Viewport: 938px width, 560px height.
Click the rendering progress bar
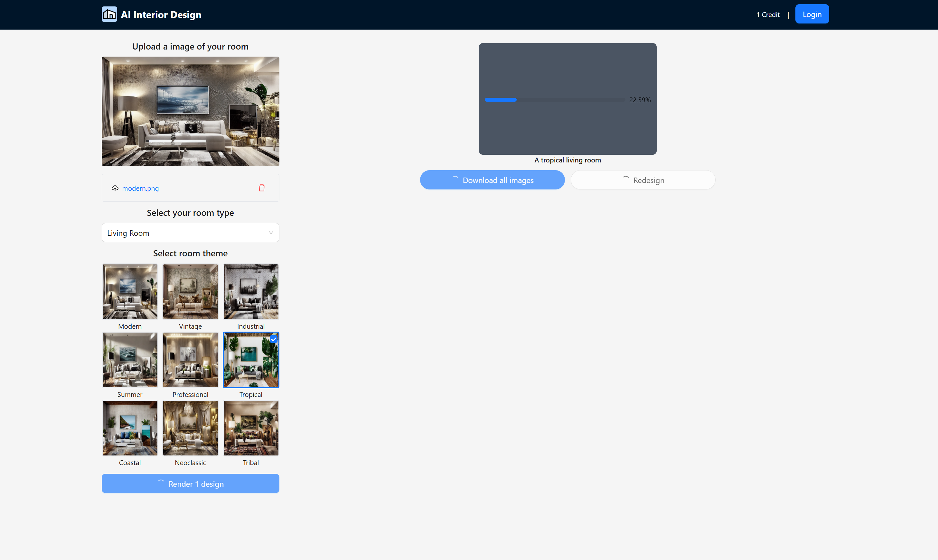pos(554,100)
